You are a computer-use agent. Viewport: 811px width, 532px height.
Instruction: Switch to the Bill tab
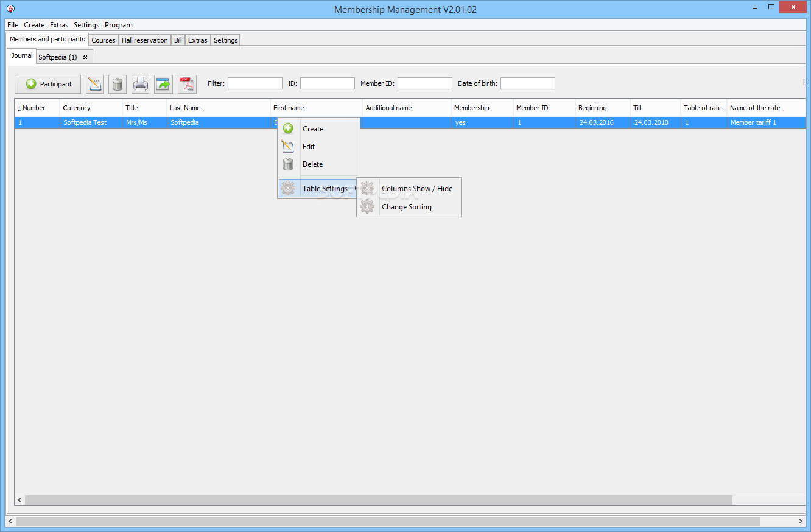pos(178,40)
